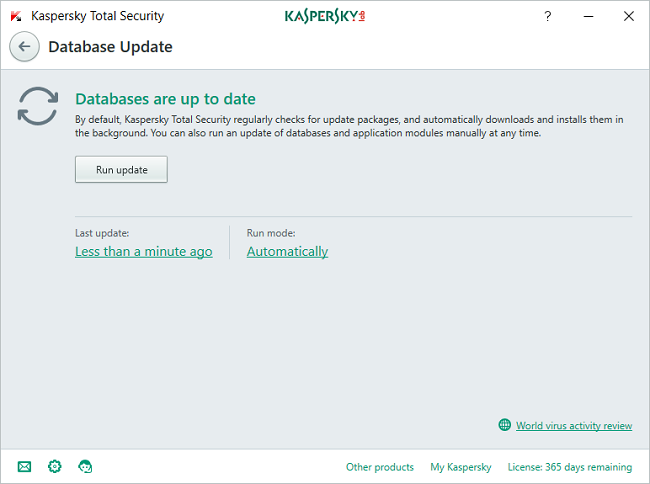
Task: Open Other products in the footer
Action: (379, 467)
